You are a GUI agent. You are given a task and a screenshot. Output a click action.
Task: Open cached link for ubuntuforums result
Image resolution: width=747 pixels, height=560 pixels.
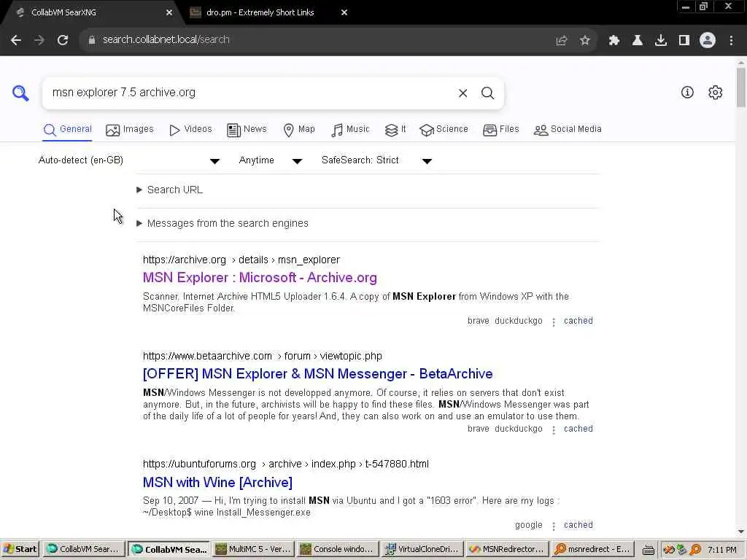578,525
